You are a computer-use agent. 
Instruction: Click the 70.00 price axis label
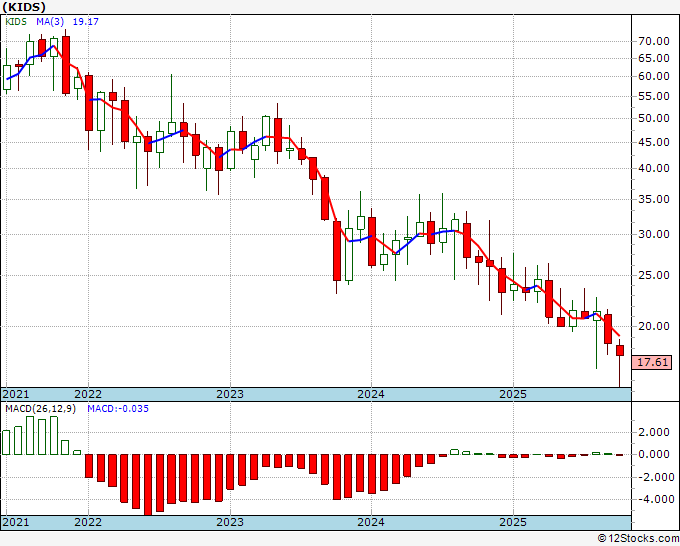pos(652,41)
